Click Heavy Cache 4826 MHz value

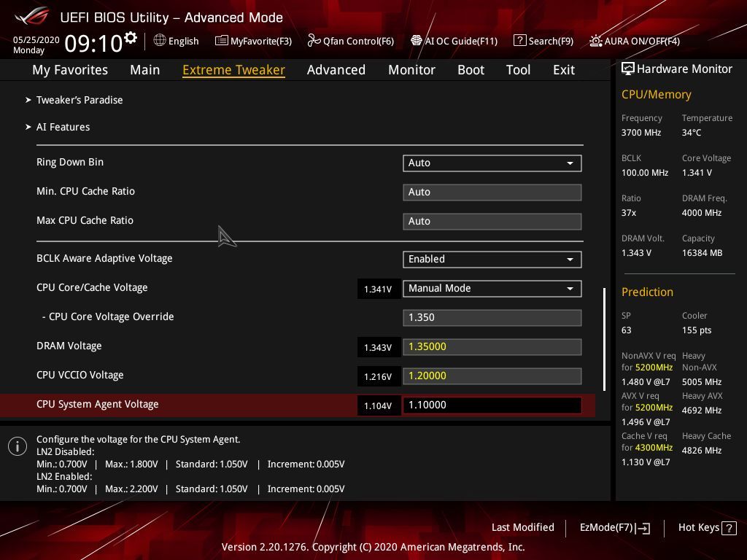702,450
